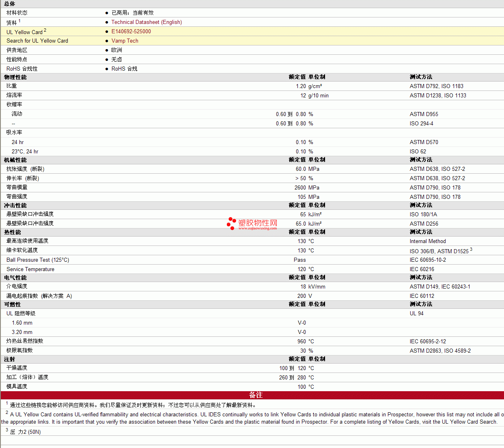Viewport: 504px width, 448px height.
Task: Select the 供货地区 value 欧洲
Action: click(117, 50)
